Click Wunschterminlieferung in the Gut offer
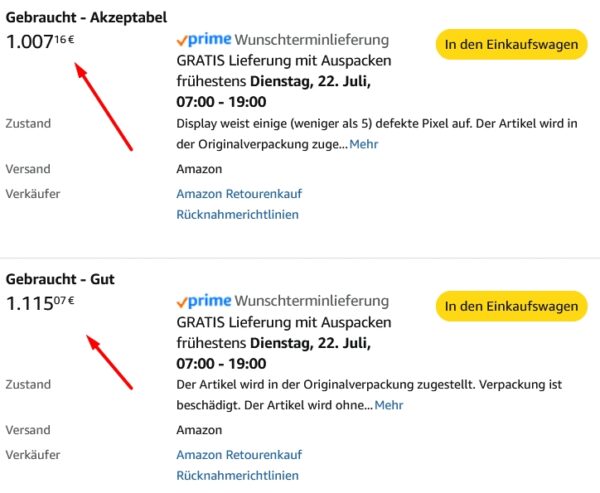The image size is (600, 493). coord(311,301)
